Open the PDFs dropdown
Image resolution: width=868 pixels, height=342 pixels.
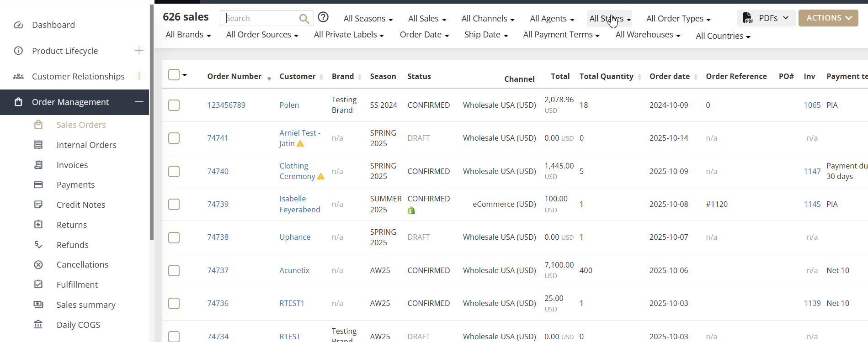pyautogui.click(x=766, y=18)
